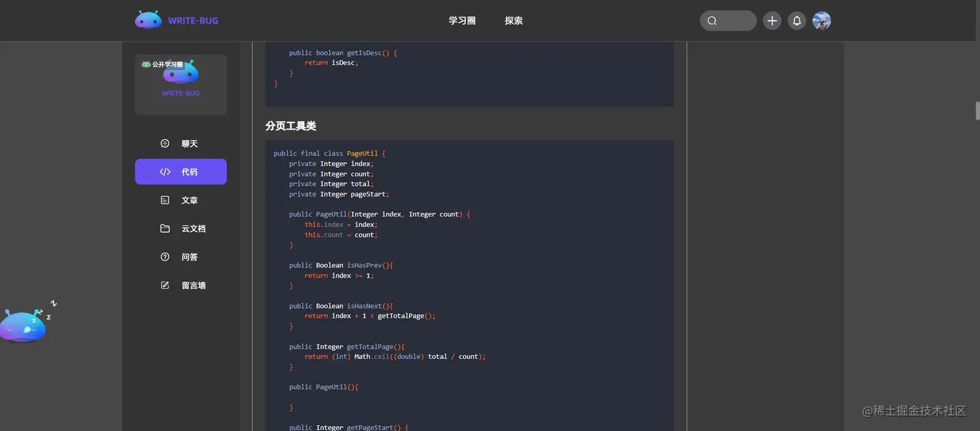Click the cloud docs folder icon

(x=165, y=229)
